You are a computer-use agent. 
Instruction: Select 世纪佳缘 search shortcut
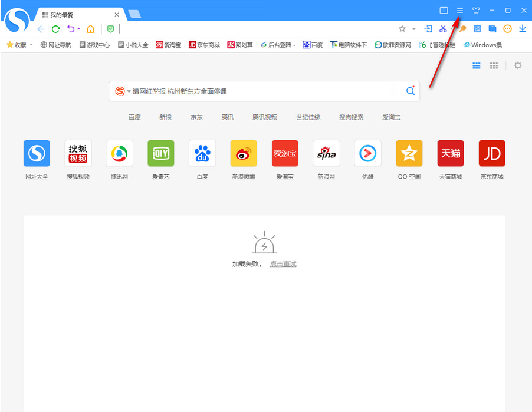pyautogui.click(x=308, y=117)
